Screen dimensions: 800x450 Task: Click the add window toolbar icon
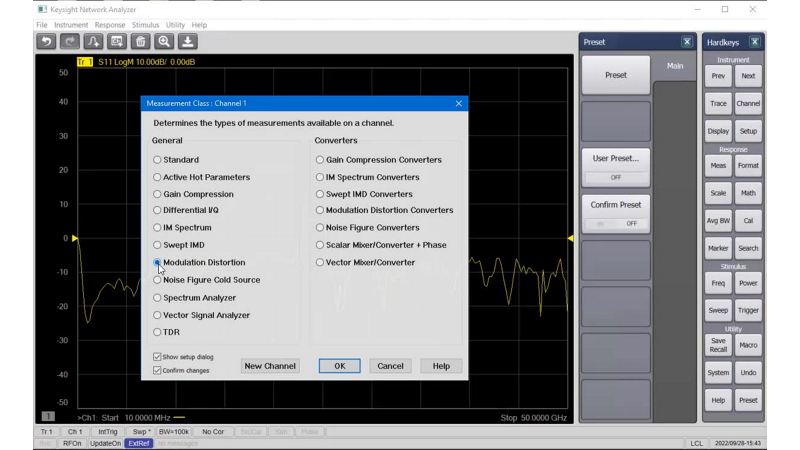click(117, 41)
